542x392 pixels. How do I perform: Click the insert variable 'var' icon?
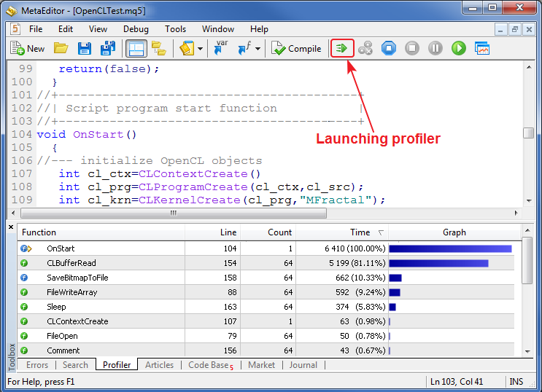point(220,47)
